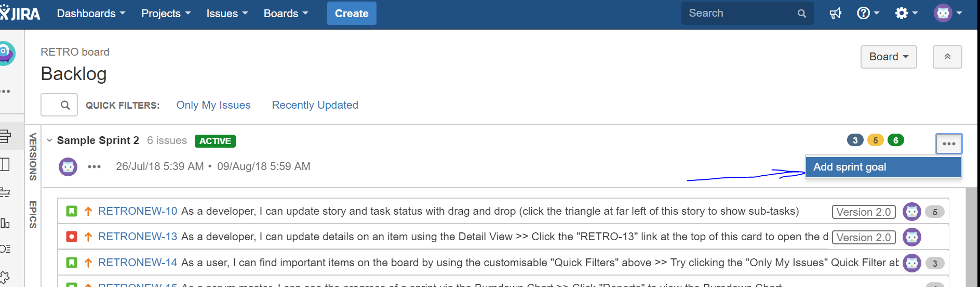
Task: Toggle the Recently Updated quick filter
Action: (315, 105)
